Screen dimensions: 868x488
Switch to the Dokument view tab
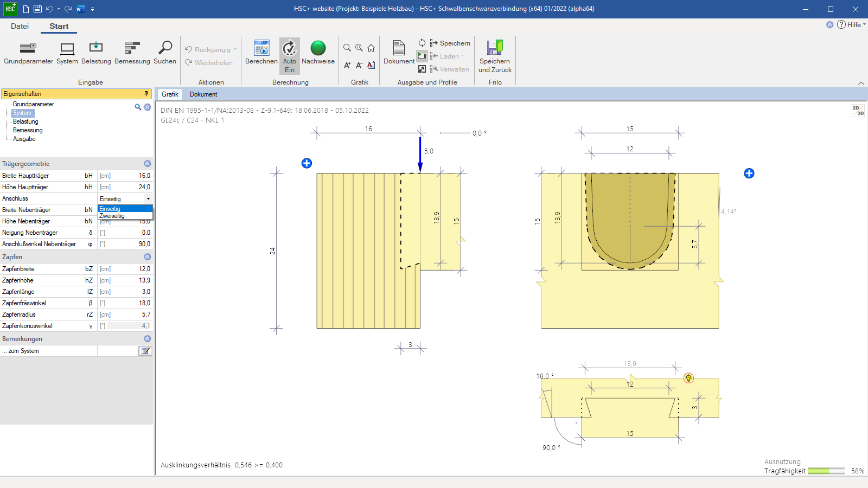[203, 94]
